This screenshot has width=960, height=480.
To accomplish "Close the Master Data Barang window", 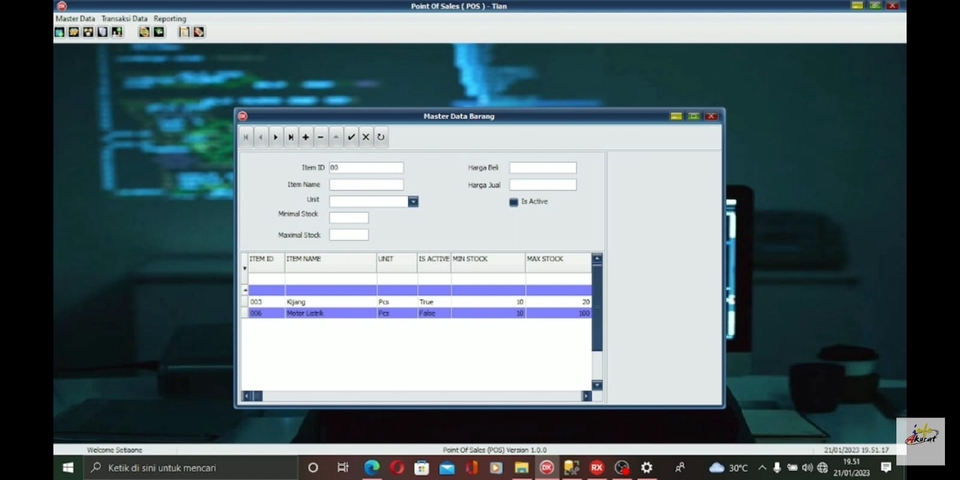I will (x=711, y=116).
